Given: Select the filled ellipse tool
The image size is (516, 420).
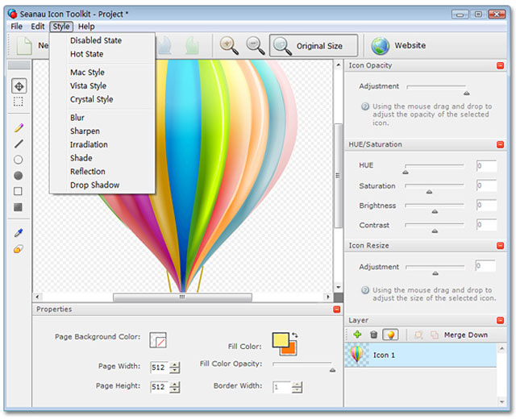Looking at the screenshot, I should click(19, 176).
